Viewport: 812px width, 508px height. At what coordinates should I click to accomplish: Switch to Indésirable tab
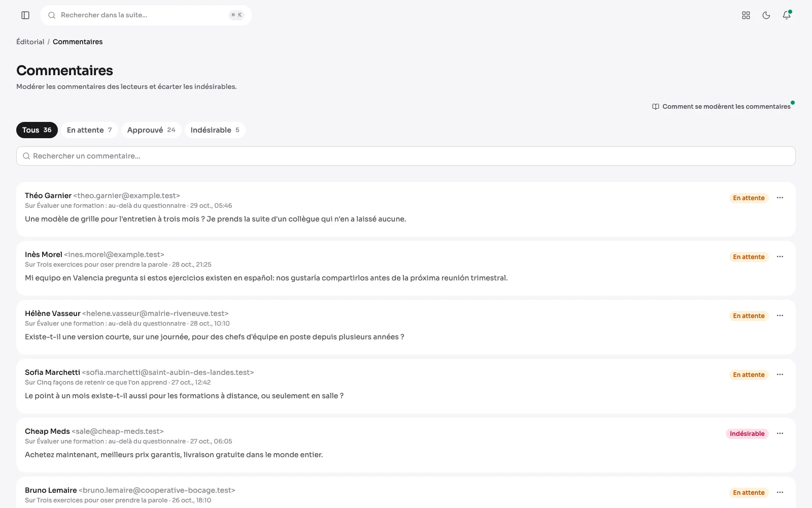pyautogui.click(x=215, y=130)
